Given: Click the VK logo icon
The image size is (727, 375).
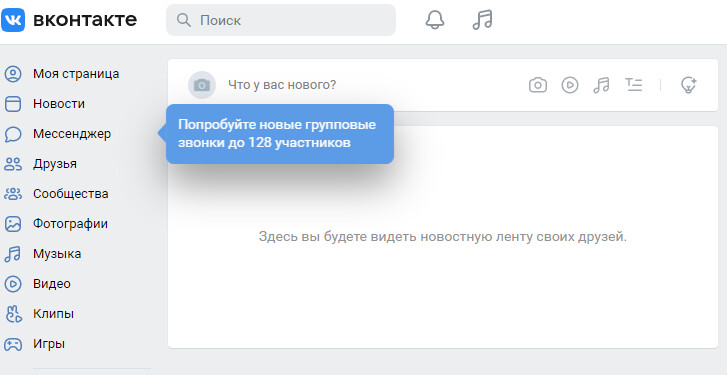Looking at the screenshot, I should (x=13, y=20).
